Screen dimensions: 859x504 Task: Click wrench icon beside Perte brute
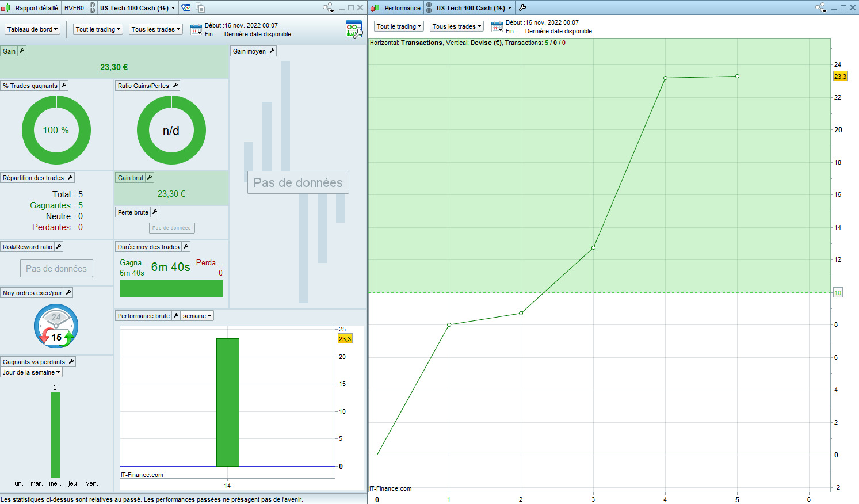click(x=155, y=212)
